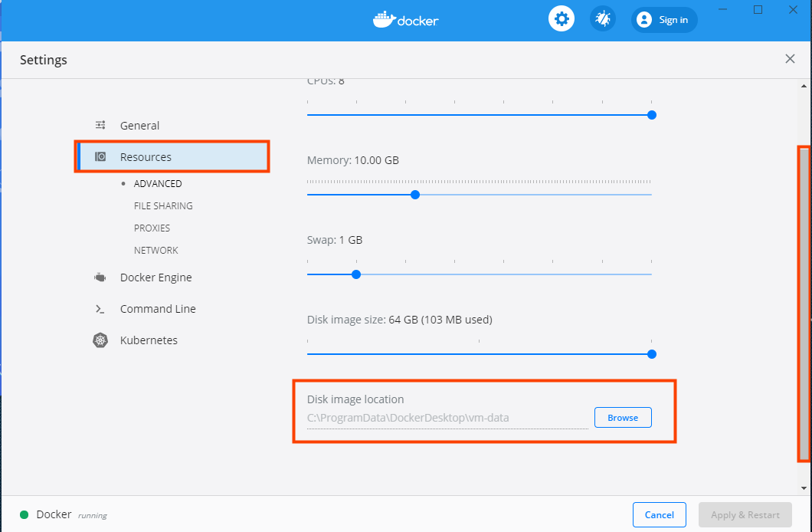This screenshot has height=532, width=812.
Task: Select the Resources settings section
Action: (173, 157)
